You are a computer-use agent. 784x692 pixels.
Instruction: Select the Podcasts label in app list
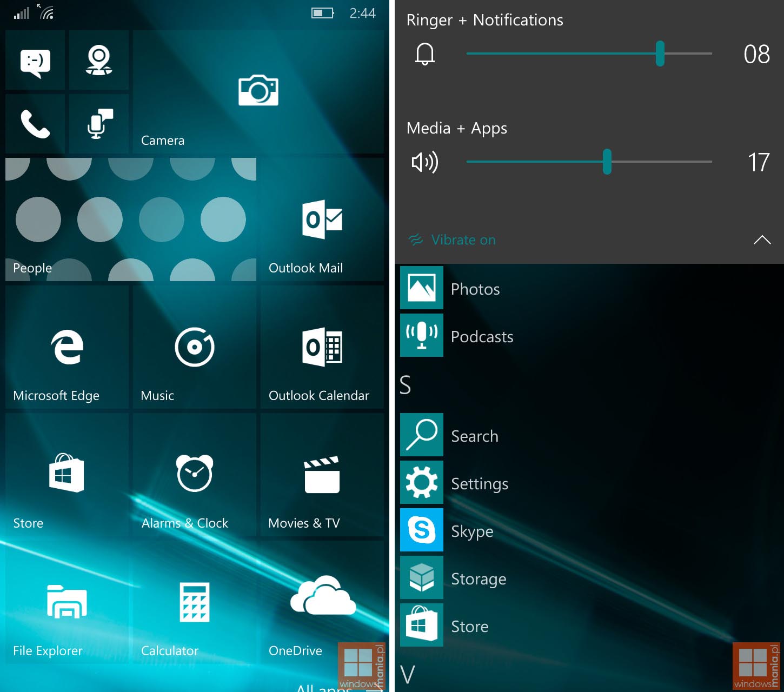click(x=482, y=337)
